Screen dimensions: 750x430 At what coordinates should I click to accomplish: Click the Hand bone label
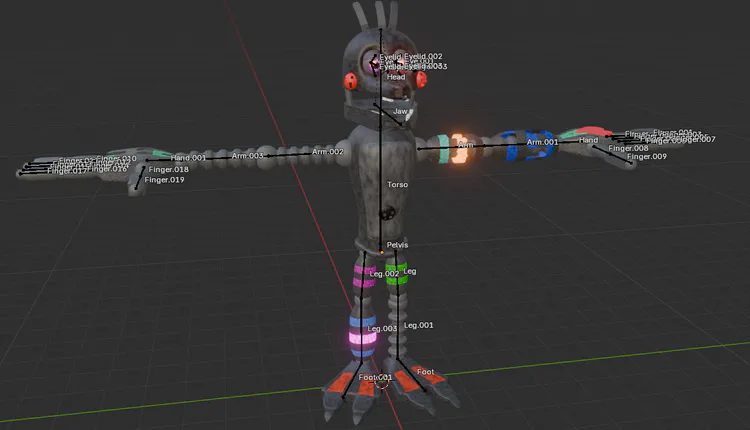tap(588, 140)
